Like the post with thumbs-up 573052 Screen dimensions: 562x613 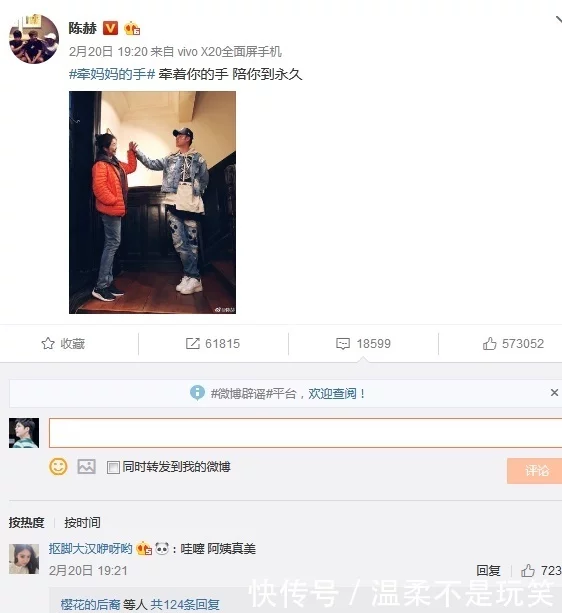[489, 343]
